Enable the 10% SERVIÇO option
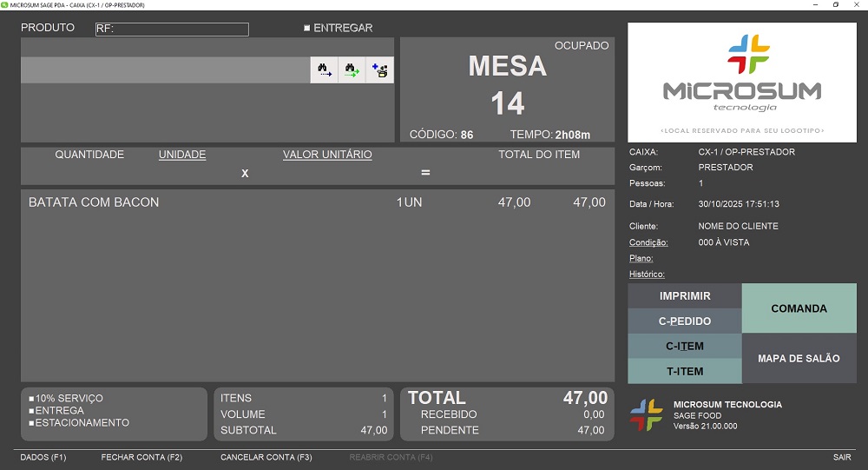Screen dimensions: 868x470 point(32,399)
